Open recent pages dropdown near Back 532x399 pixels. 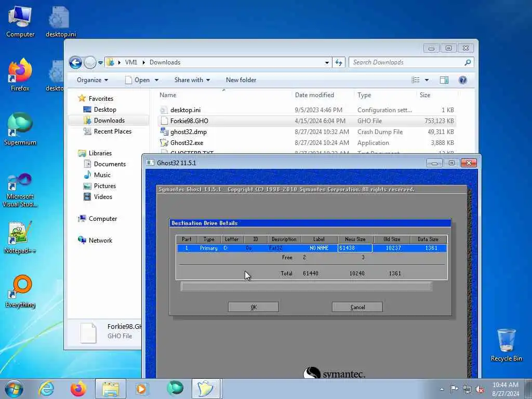pyautogui.click(x=100, y=63)
